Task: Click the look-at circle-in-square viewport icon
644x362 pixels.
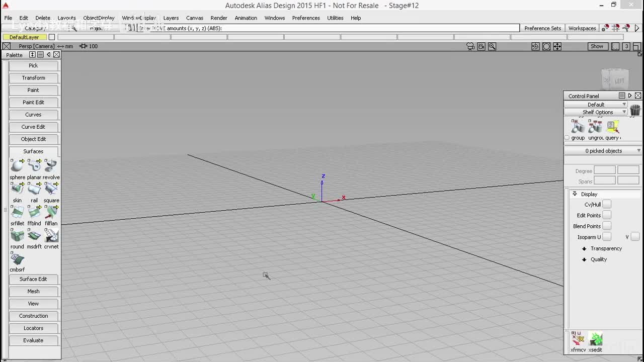Action: pos(546,46)
